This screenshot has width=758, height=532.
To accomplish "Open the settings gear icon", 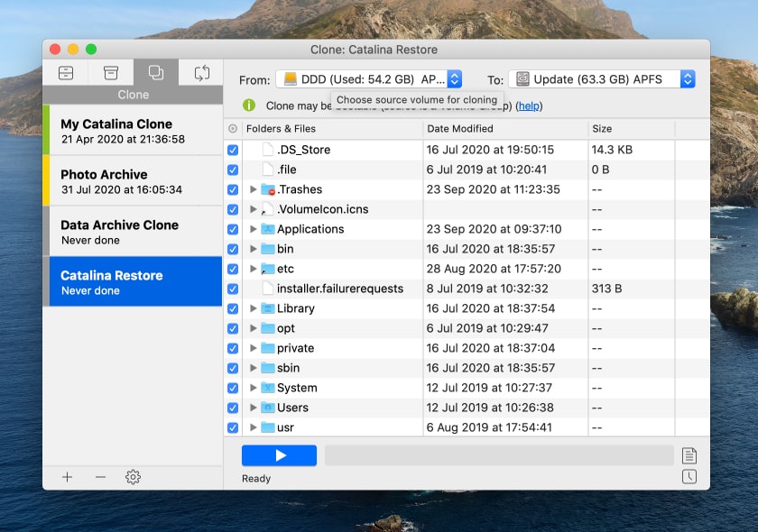I will point(133,477).
